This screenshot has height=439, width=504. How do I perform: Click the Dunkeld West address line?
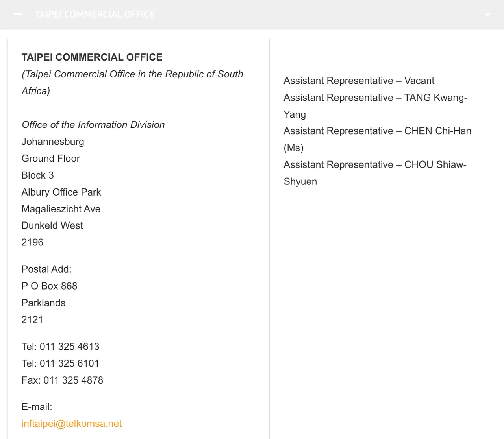52,225
